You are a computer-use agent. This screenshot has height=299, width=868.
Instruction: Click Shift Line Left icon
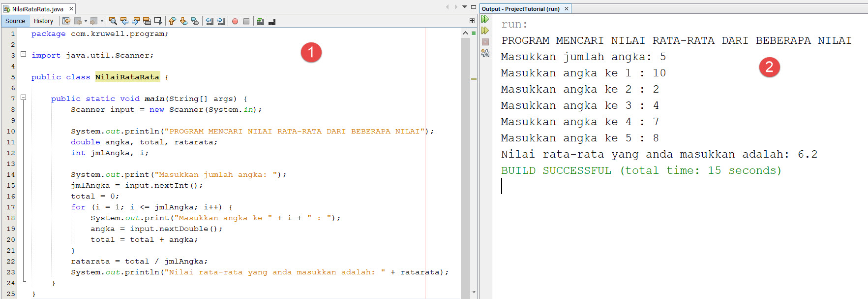[210, 21]
